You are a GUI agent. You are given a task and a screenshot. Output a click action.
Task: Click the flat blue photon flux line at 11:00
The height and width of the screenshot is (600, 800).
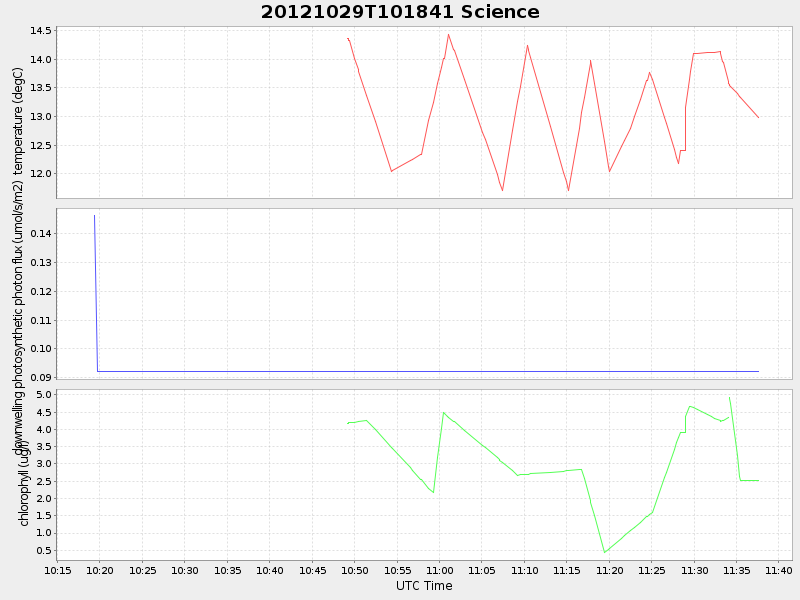[440, 371]
